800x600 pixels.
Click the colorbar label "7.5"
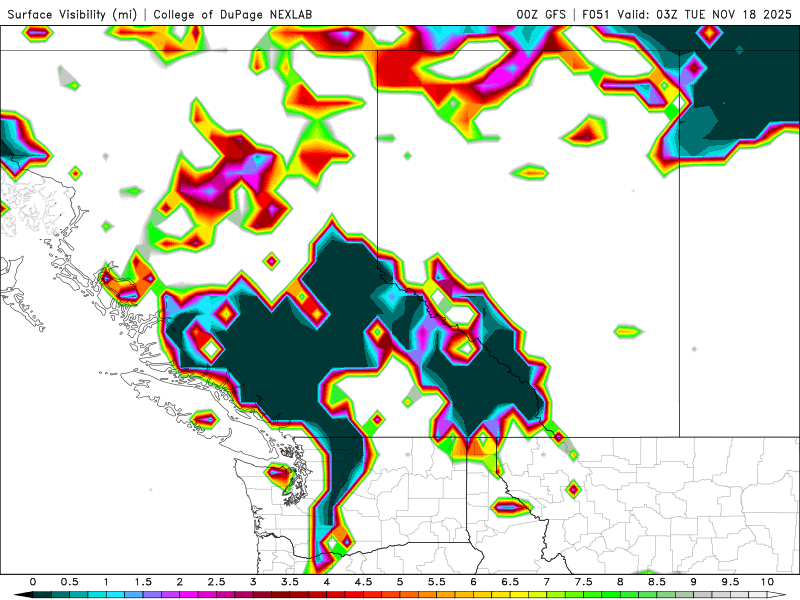[x=583, y=582]
